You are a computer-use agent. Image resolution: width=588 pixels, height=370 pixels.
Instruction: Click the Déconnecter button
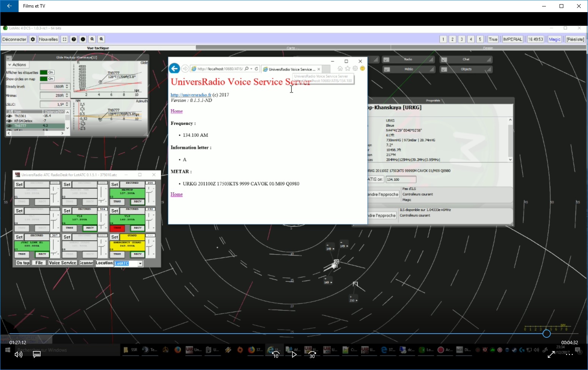click(x=14, y=39)
